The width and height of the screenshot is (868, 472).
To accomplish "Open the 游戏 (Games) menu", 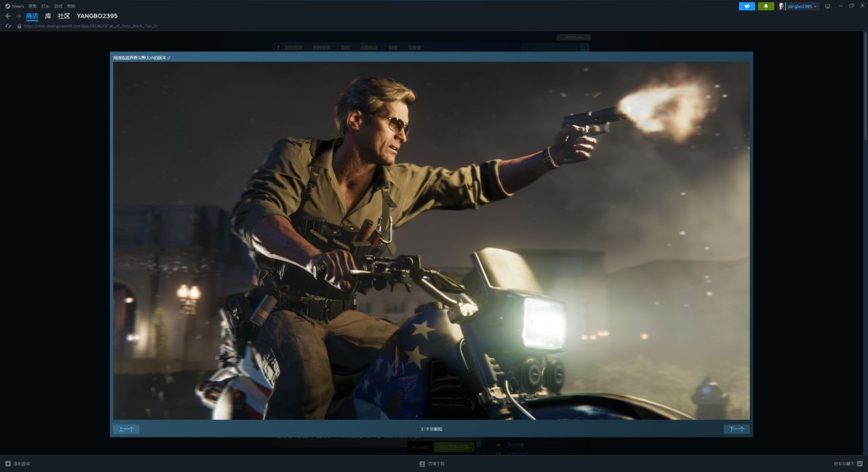I will [58, 6].
